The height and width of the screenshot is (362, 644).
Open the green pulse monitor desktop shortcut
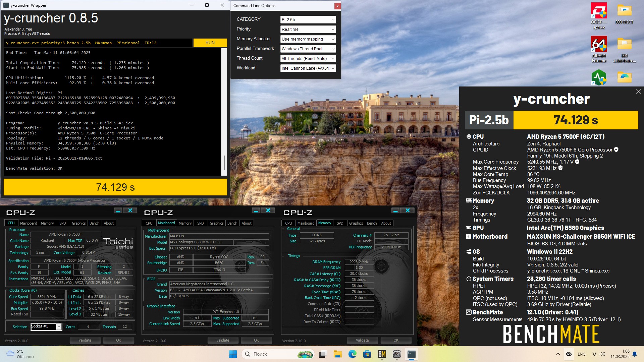599,77
